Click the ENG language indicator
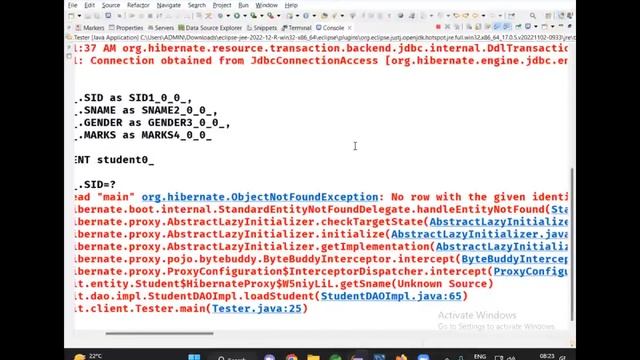The width and height of the screenshot is (640, 360). pos(480,357)
